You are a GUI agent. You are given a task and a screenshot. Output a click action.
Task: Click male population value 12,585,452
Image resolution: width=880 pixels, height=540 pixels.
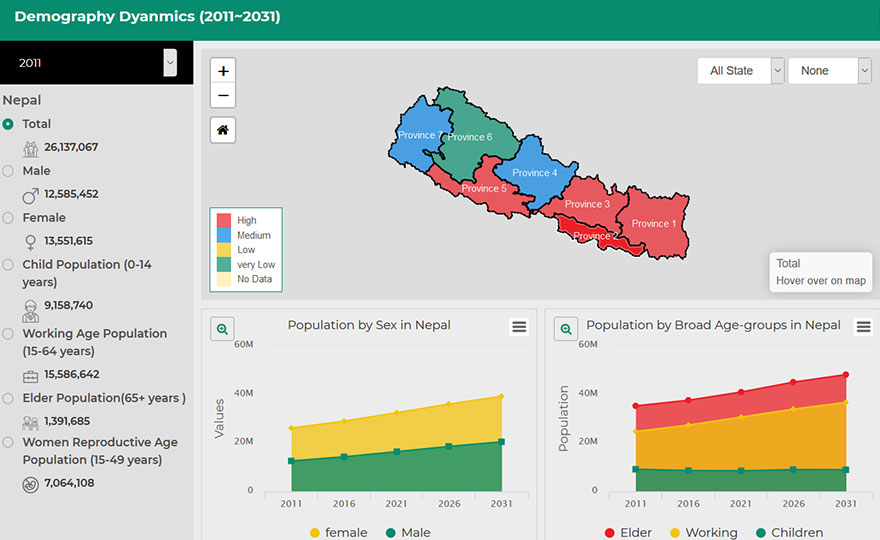[71, 194]
